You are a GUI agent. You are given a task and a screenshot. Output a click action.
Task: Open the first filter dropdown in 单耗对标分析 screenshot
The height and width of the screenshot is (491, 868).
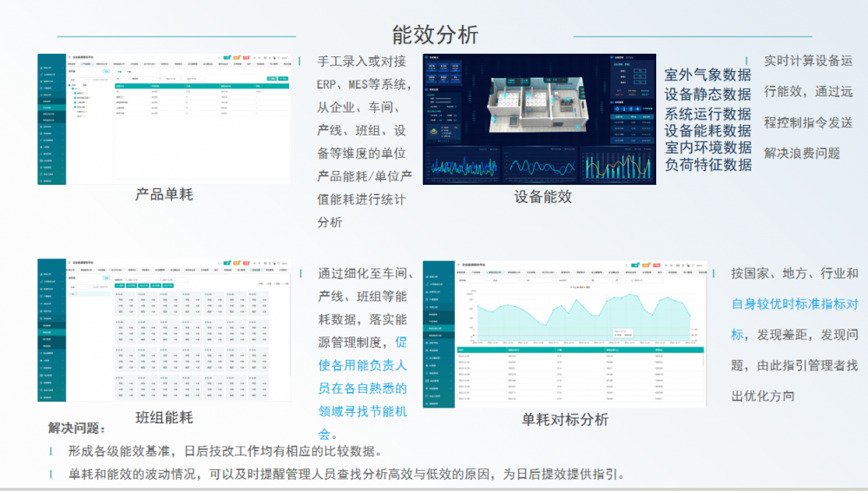tap(472, 281)
